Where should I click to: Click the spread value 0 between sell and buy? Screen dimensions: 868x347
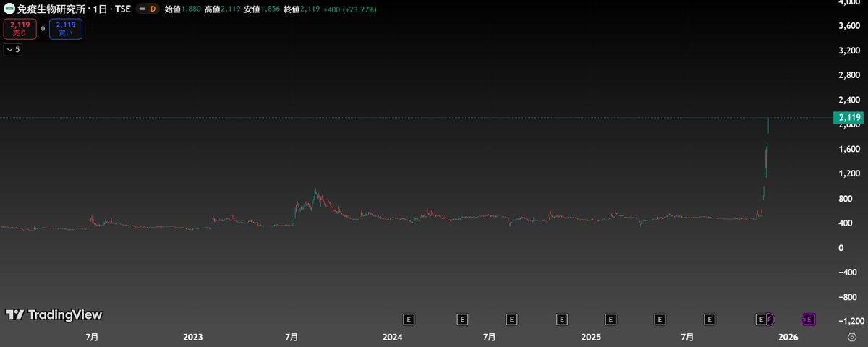pyautogui.click(x=43, y=29)
